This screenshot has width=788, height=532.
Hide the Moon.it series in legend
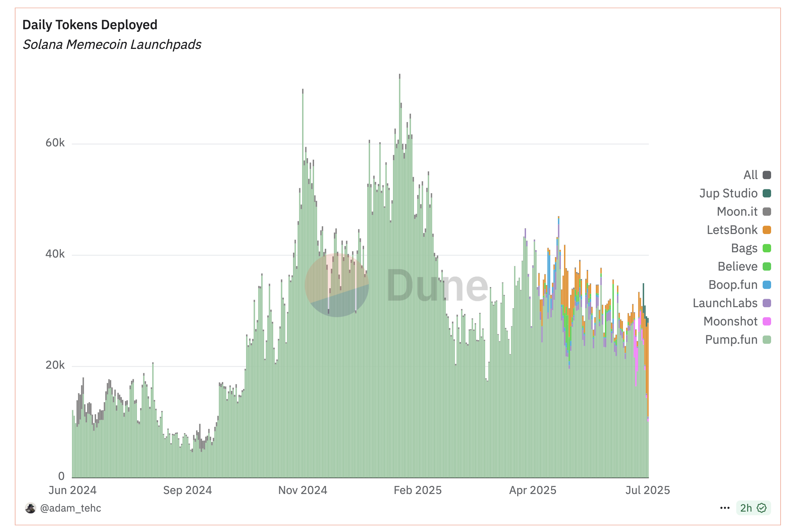click(x=737, y=211)
